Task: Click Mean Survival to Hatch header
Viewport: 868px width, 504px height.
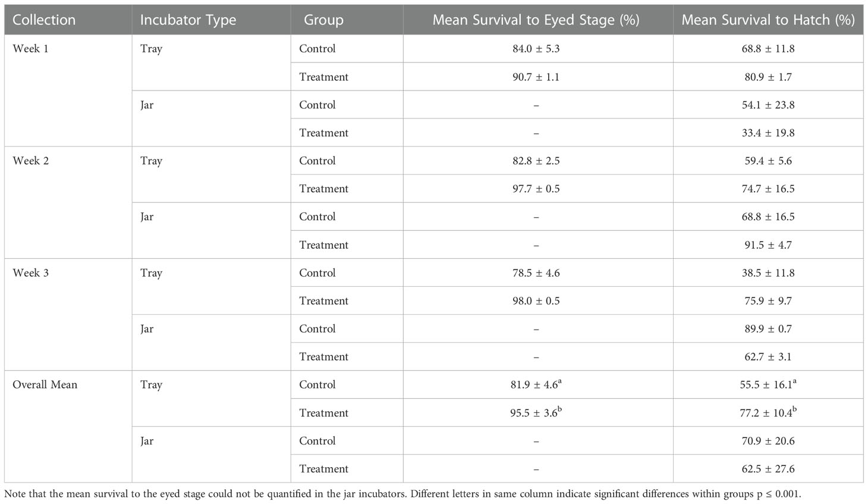Action: (768, 20)
